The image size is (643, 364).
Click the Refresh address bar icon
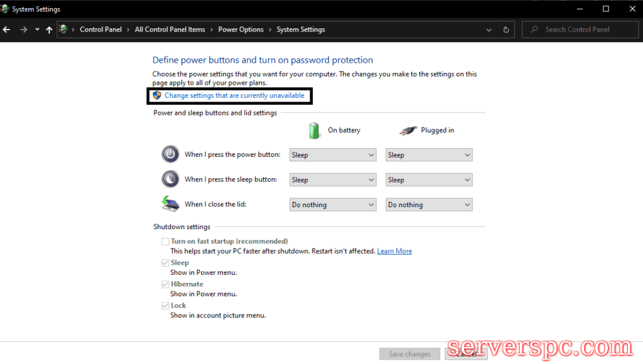(506, 29)
